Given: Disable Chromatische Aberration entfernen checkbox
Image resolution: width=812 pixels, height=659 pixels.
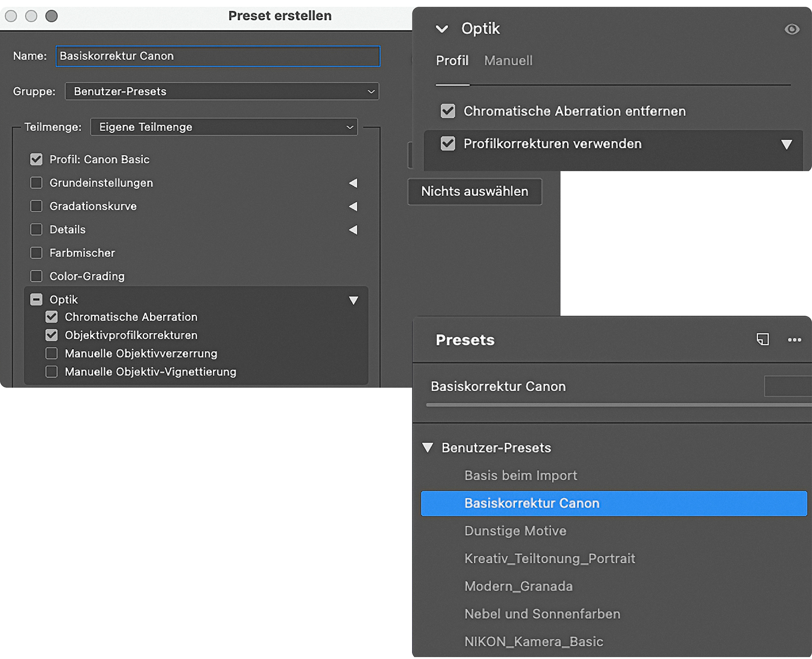Looking at the screenshot, I should tap(448, 111).
